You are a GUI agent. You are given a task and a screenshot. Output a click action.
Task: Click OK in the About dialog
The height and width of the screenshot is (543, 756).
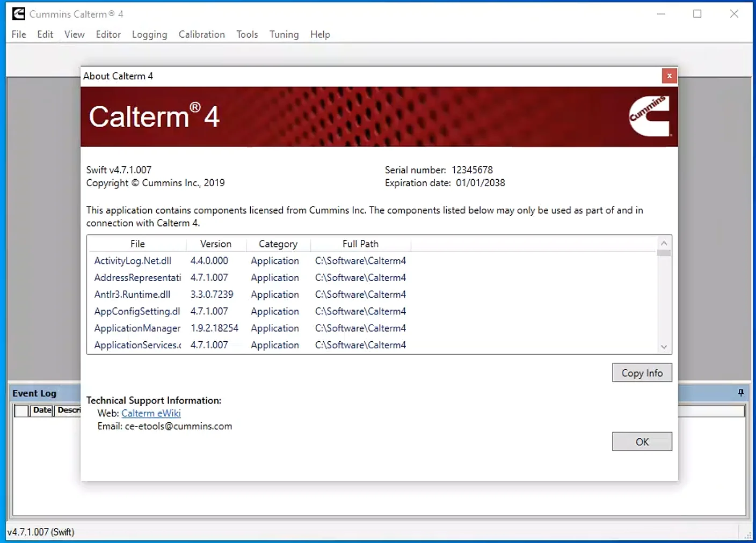pyautogui.click(x=642, y=442)
